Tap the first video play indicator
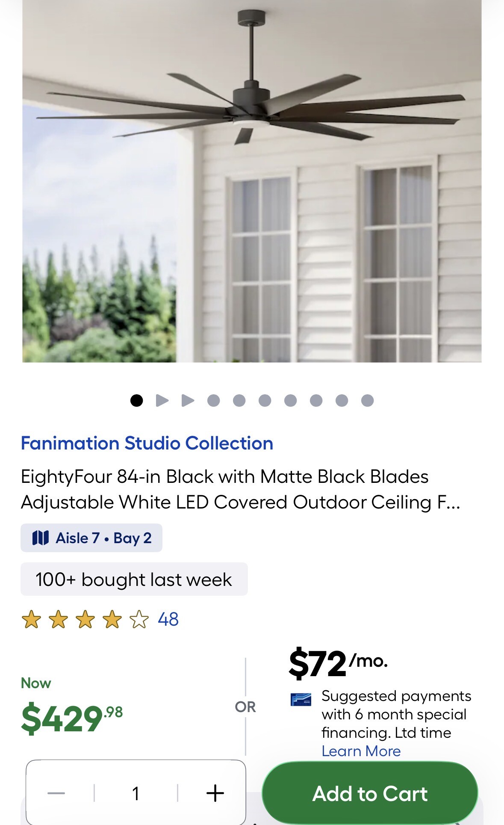 tap(162, 401)
